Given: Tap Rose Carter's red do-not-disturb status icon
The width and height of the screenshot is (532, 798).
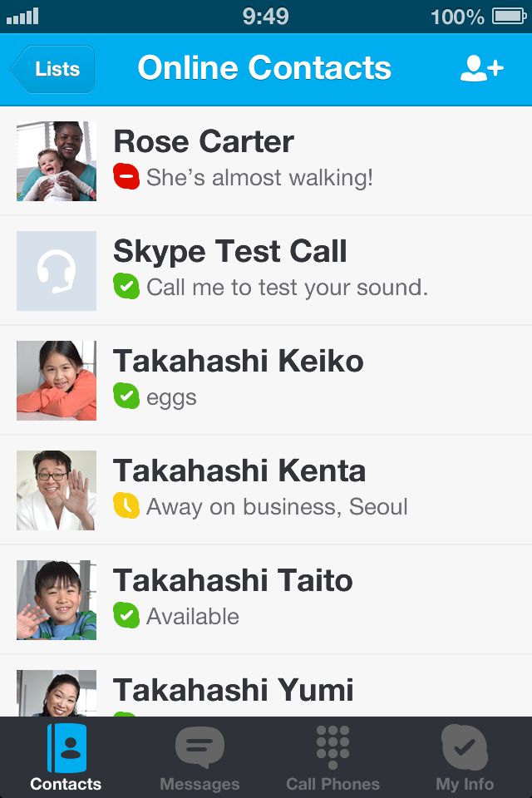Looking at the screenshot, I should pyautogui.click(x=126, y=176).
